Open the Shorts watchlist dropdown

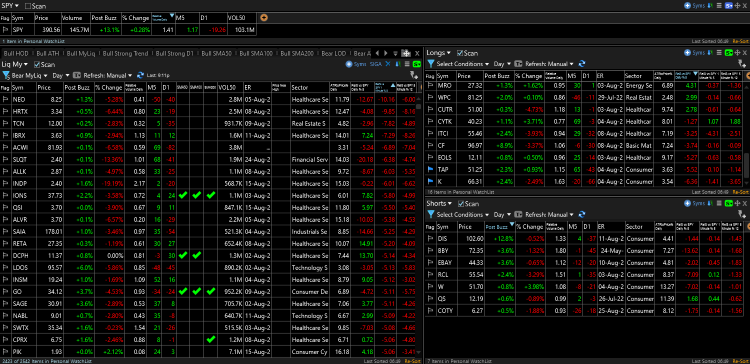click(439, 203)
